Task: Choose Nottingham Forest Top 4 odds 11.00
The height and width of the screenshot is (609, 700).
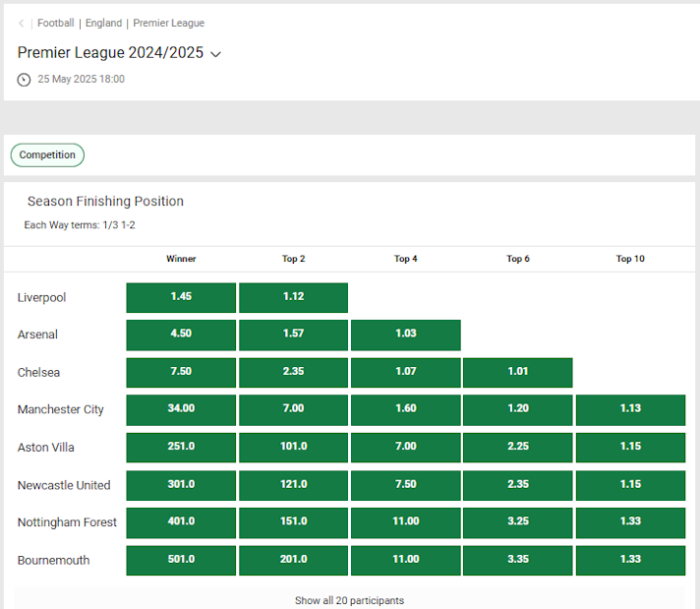Action: [406, 522]
